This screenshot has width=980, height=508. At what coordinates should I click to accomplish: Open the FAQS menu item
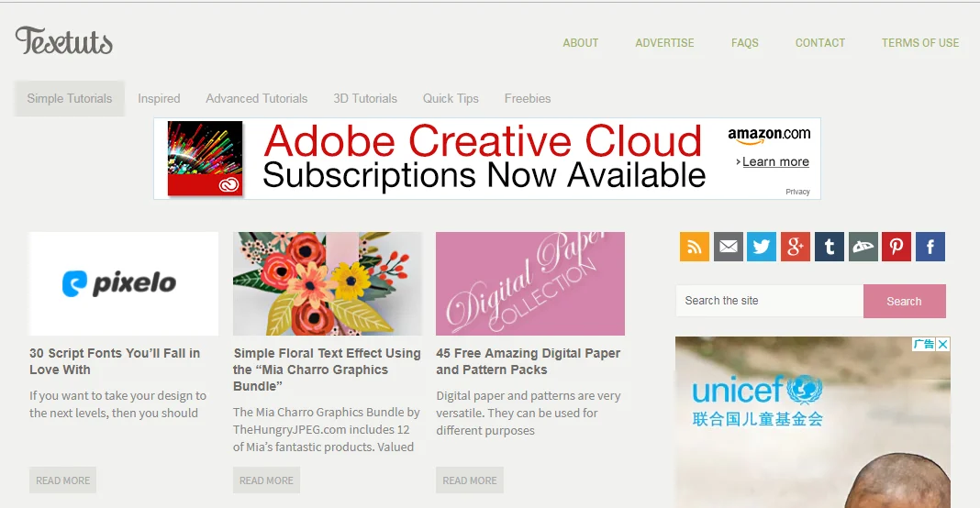pyautogui.click(x=745, y=43)
